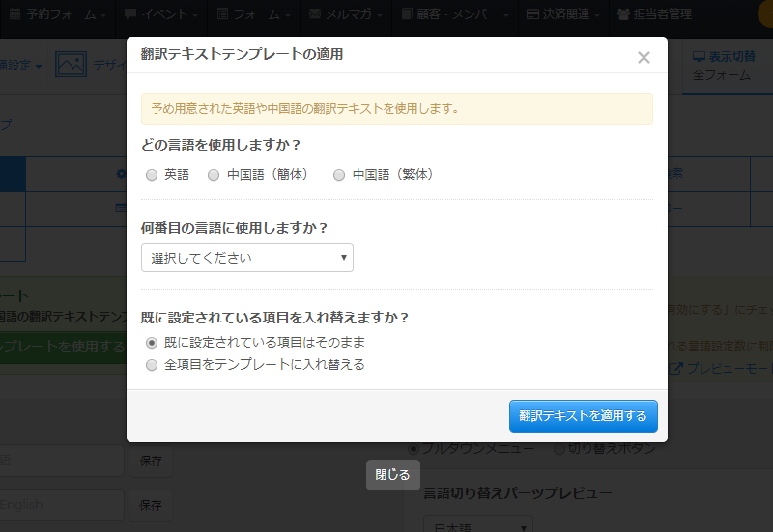Select the 英語 language radio button
This screenshot has height=532, width=773.
click(151, 175)
